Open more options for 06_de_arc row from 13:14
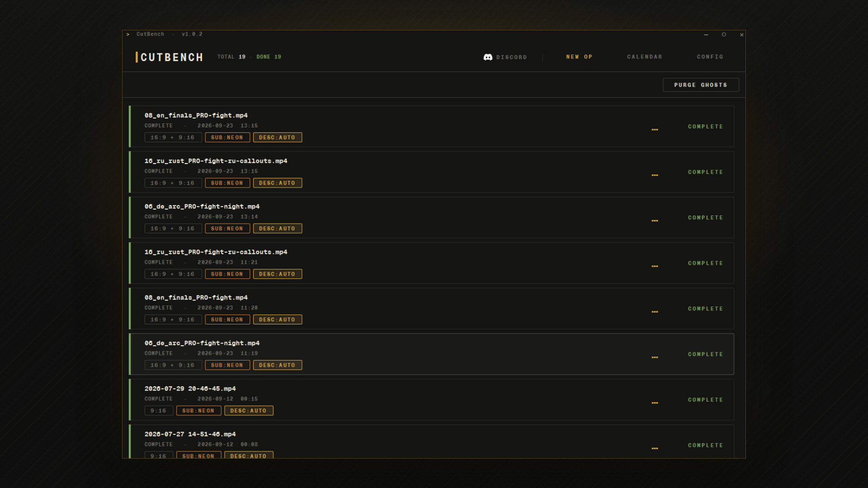Image resolution: width=868 pixels, height=488 pixels. [655, 221]
